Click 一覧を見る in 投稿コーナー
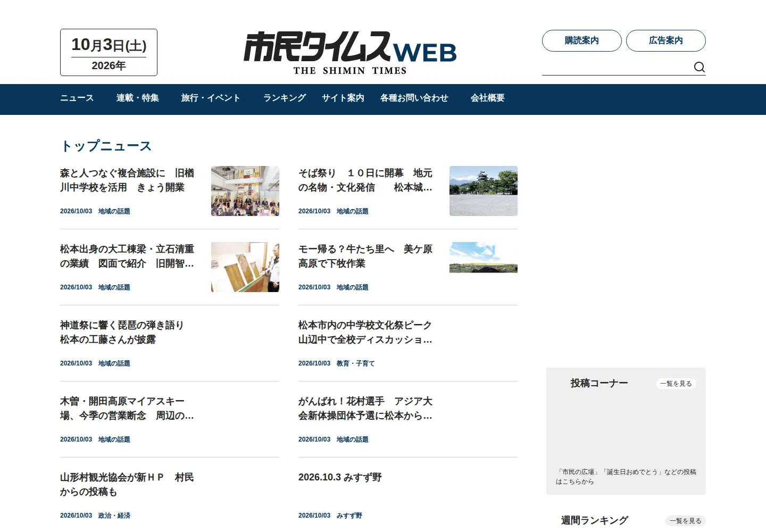This screenshot has height=532, width=766. coord(676,384)
